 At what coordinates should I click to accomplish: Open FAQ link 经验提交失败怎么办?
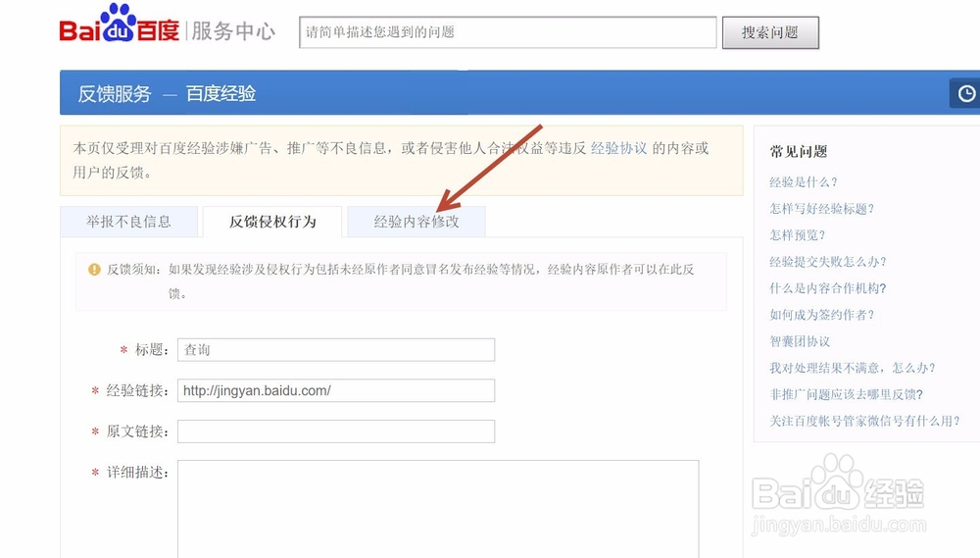[x=827, y=262]
